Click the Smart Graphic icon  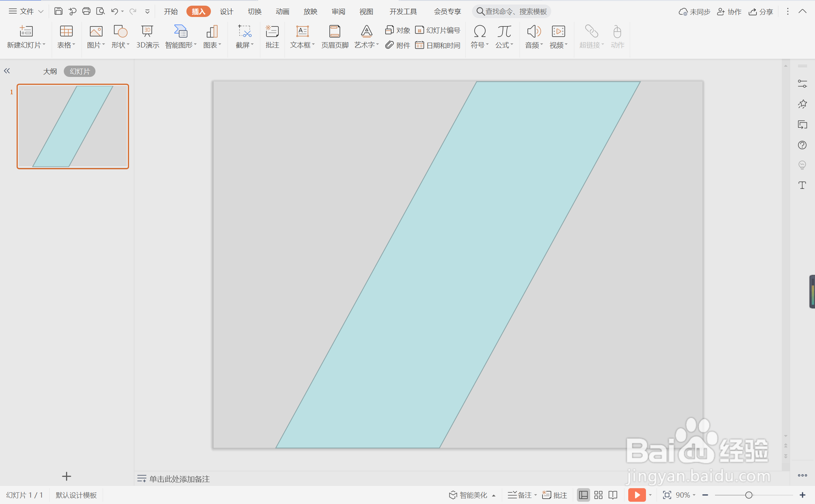(181, 31)
